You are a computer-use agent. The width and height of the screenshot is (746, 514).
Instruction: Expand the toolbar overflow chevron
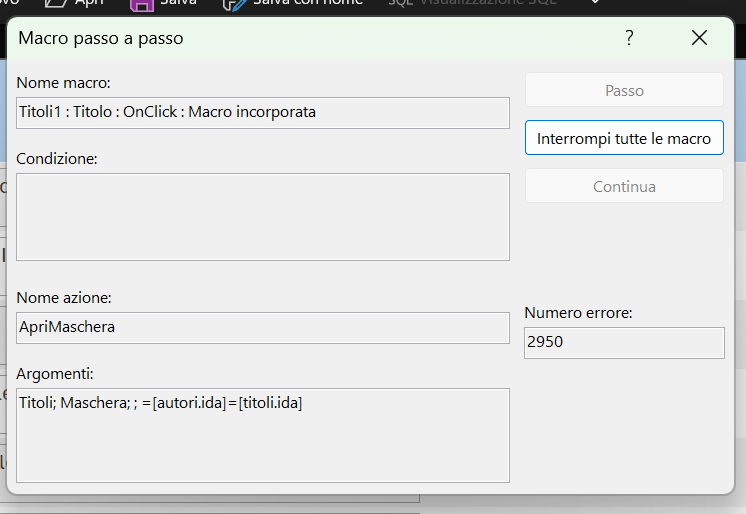(x=595, y=2)
